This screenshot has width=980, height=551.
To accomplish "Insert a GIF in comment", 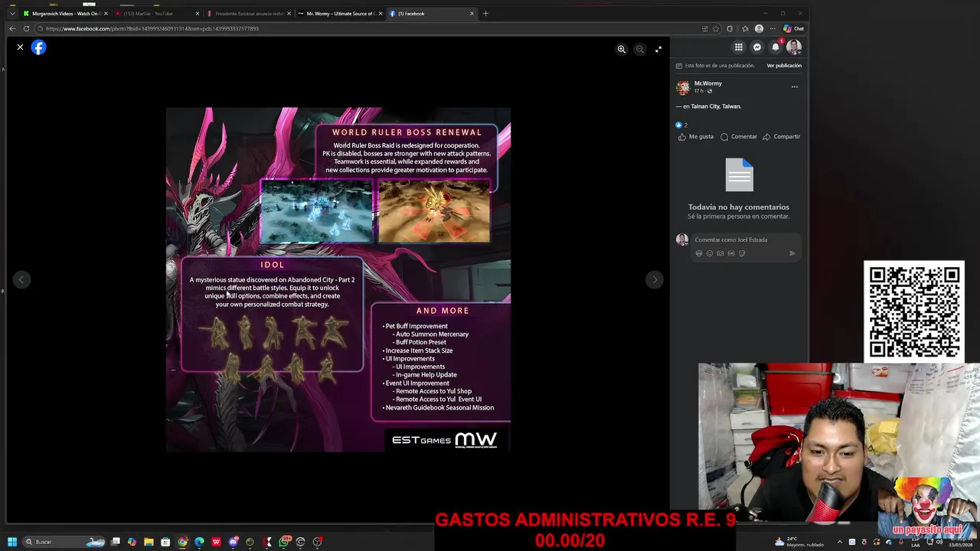I will click(731, 253).
